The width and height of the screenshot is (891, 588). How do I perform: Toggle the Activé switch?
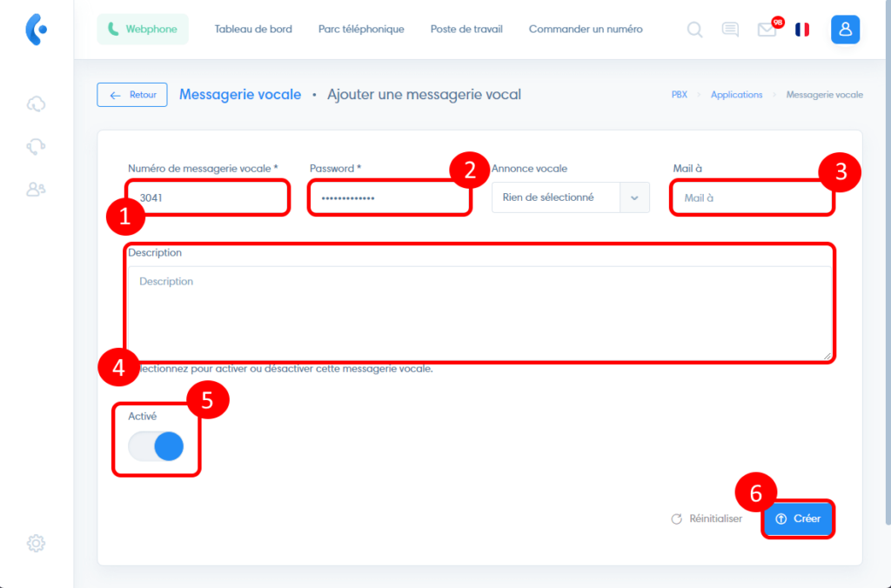click(157, 446)
